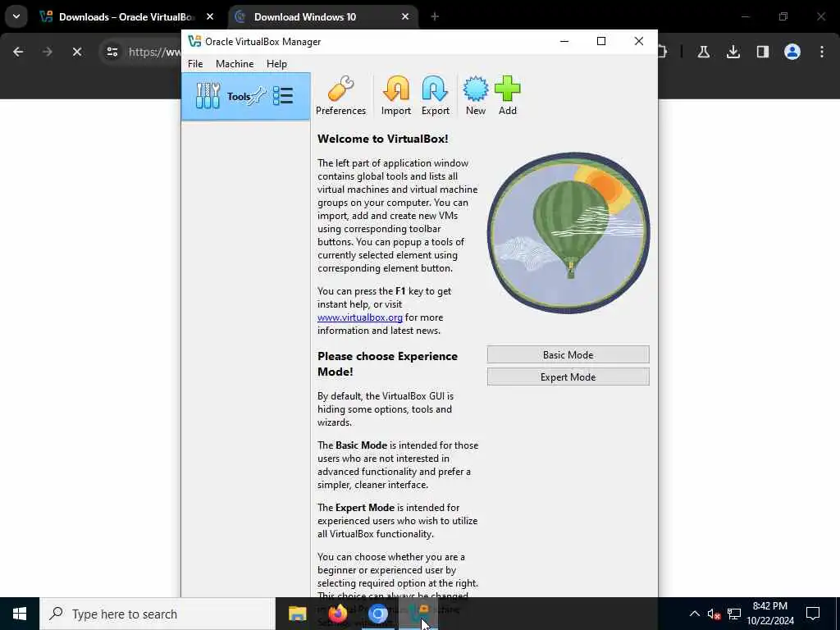The width and height of the screenshot is (840, 630).
Task: Open browser downloads
Action: (x=733, y=52)
